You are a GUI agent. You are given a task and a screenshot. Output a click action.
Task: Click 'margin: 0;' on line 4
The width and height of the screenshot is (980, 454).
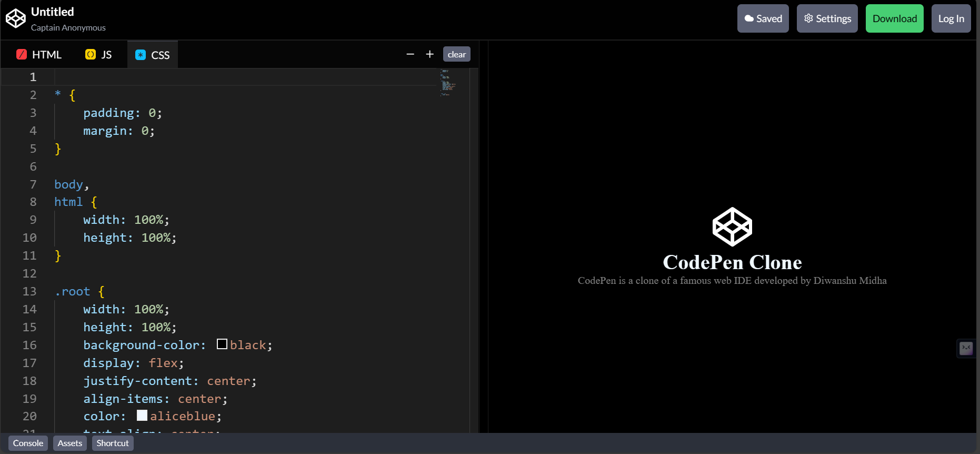tap(119, 131)
